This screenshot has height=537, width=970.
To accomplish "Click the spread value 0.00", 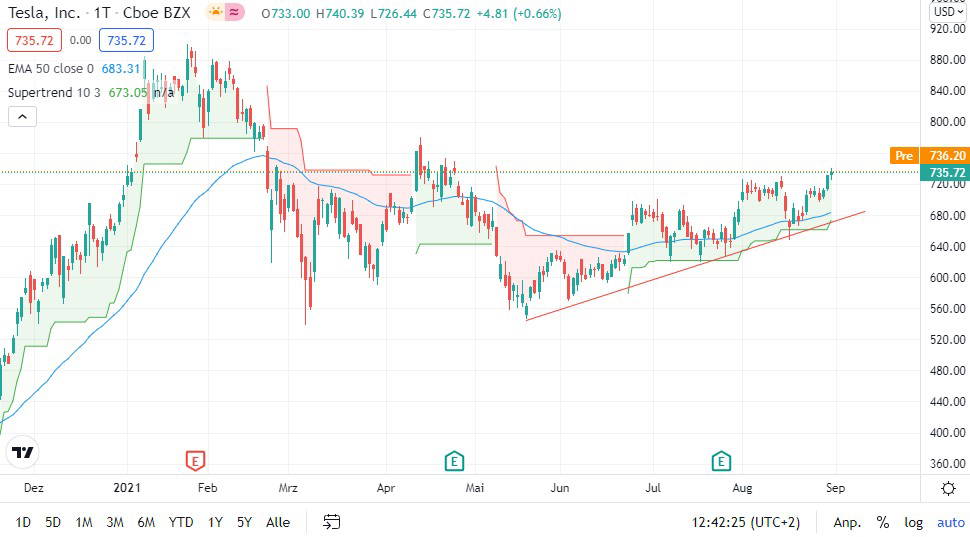I will (x=80, y=40).
